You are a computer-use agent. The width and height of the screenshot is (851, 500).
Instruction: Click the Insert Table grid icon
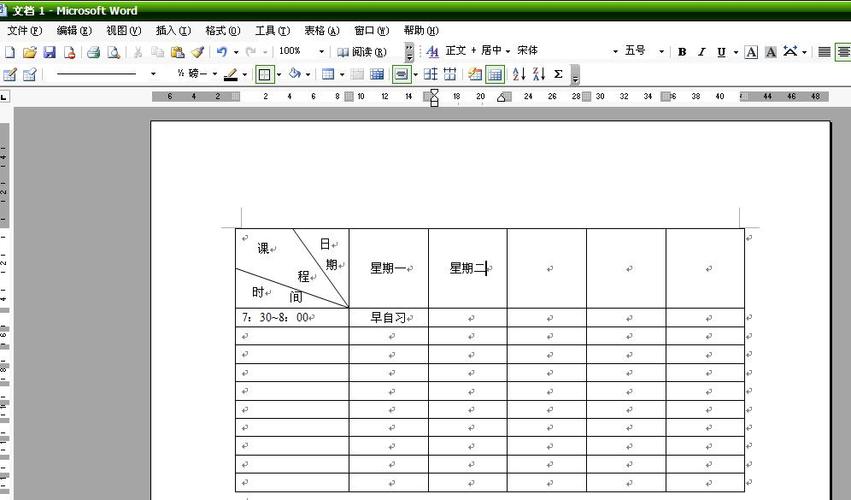328,74
